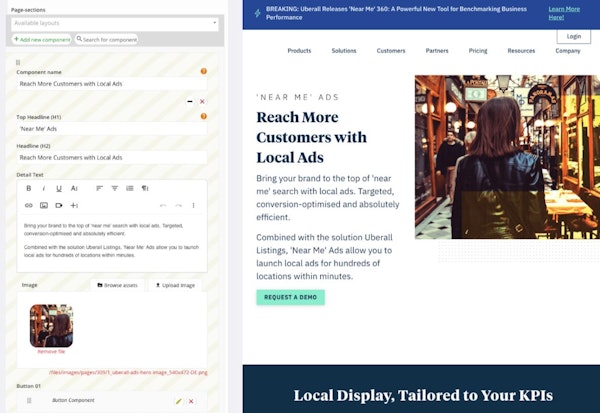Open the Pricing menu item
Viewport: 600px width, 413px height.
478,51
